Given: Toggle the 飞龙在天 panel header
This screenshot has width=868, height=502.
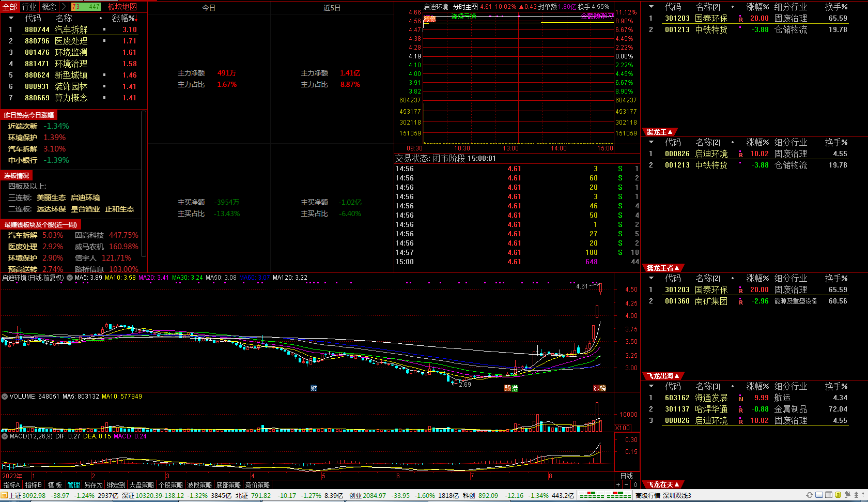Looking at the screenshot, I should 663,484.
